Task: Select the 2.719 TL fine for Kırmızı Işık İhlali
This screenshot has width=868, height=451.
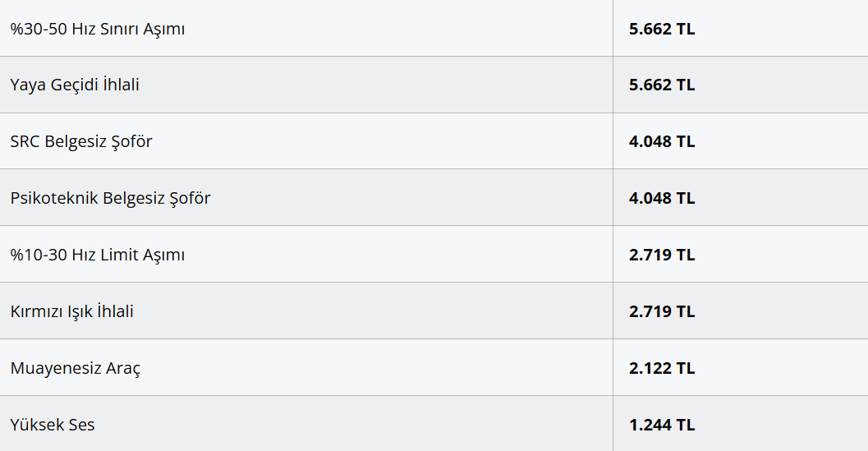Action: tap(662, 311)
